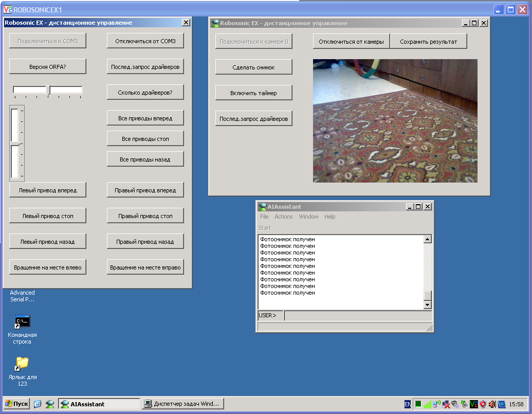Click the vertical slider thumb in control panel
Screen dimensions: 532x414
pyautogui.click(x=15, y=144)
